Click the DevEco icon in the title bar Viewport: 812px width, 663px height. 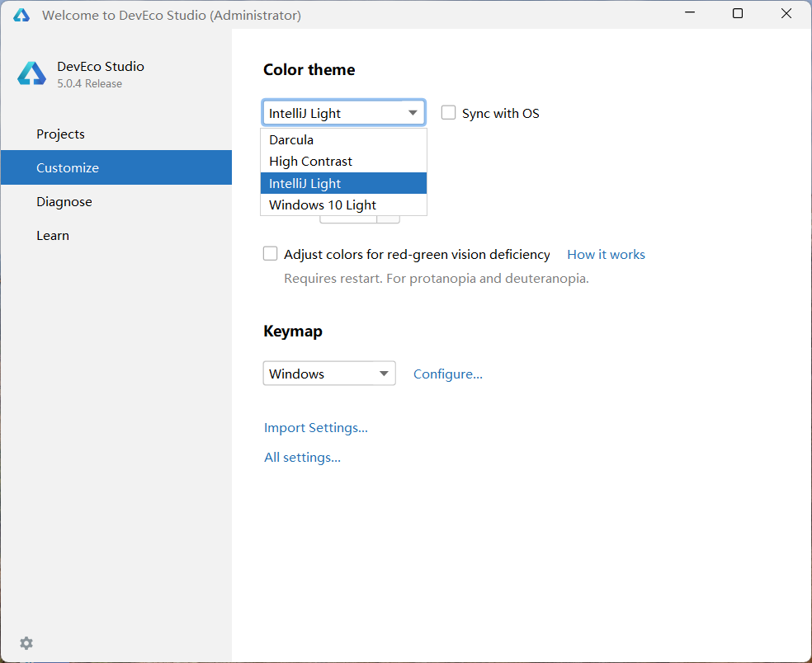coord(21,15)
